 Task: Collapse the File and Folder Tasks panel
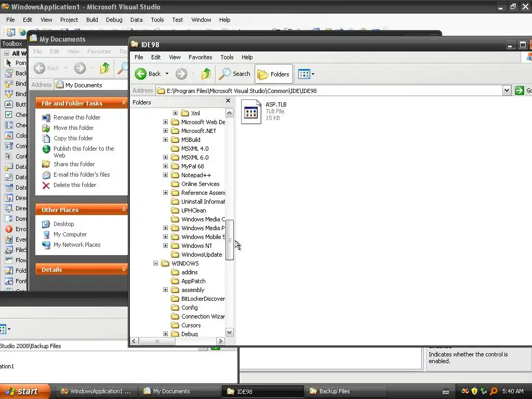coord(124,103)
